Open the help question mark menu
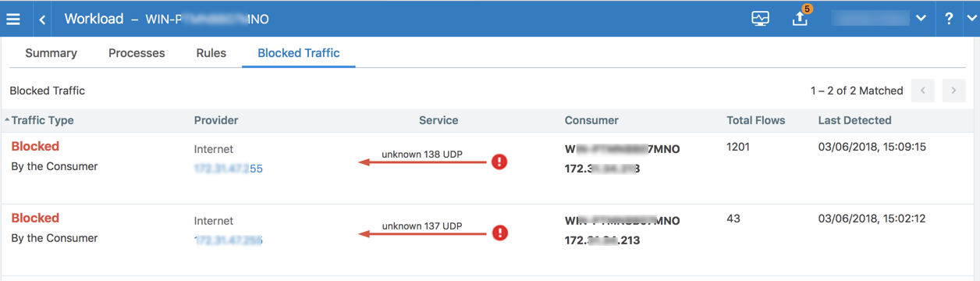The image size is (980, 281). 949,19
